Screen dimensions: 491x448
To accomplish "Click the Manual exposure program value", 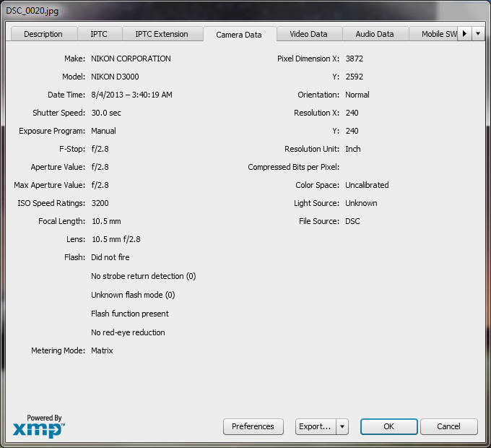I will coord(103,131).
